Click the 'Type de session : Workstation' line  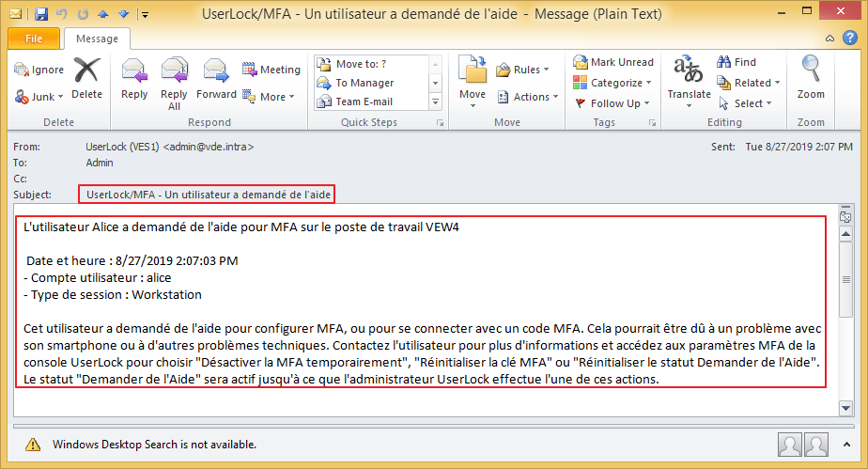(113, 294)
